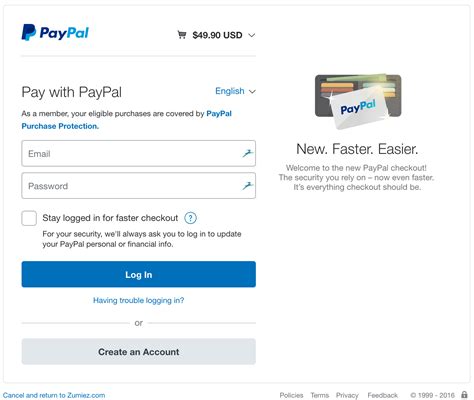The height and width of the screenshot is (400, 474).
Task: Open the help question mark icon
Action: (x=190, y=218)
